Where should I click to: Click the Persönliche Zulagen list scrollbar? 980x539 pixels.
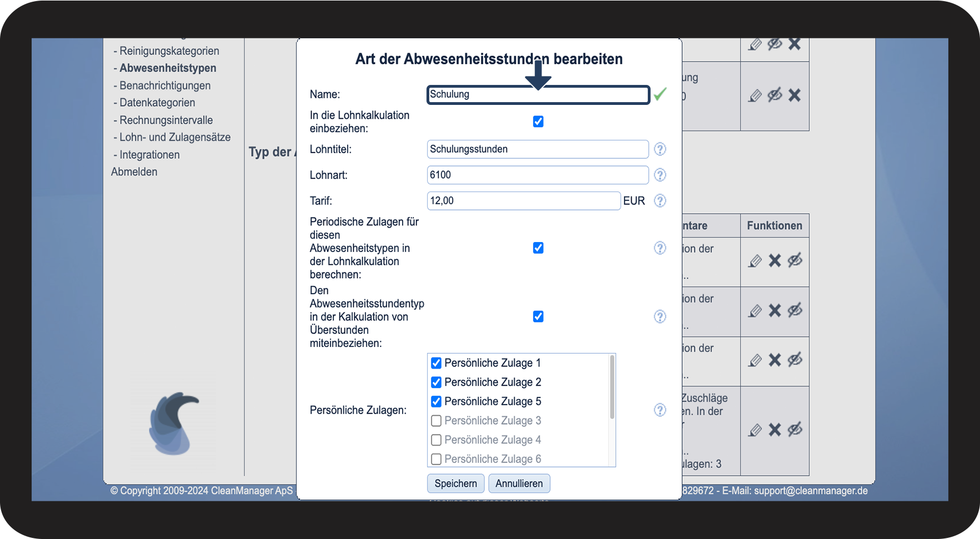[x=612, y=389]
